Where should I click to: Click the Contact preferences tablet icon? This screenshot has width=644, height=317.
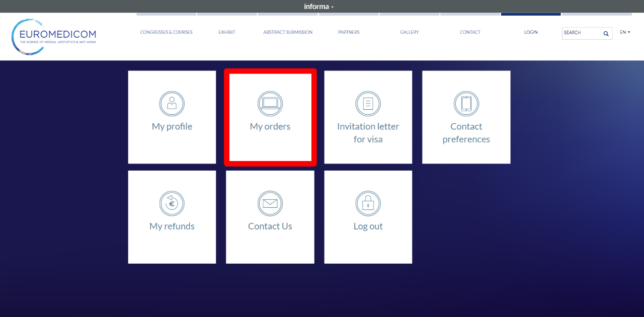pos(466,104)
